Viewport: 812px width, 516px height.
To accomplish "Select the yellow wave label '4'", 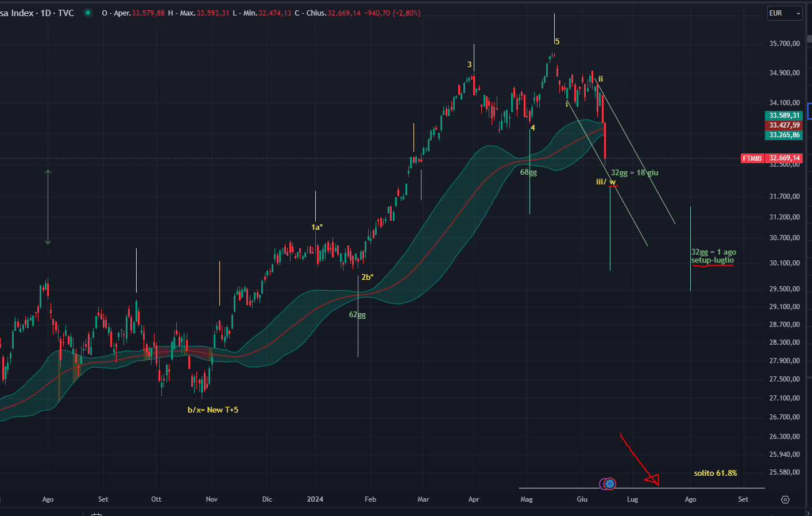I will point(533,128).
